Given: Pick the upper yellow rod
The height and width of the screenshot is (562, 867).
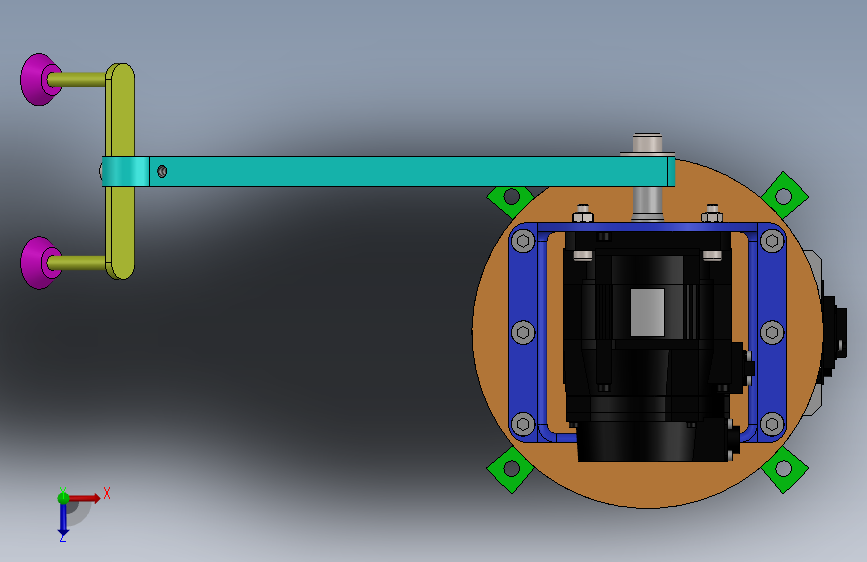Looking at the screenshot, I should (x=77, y=80).
